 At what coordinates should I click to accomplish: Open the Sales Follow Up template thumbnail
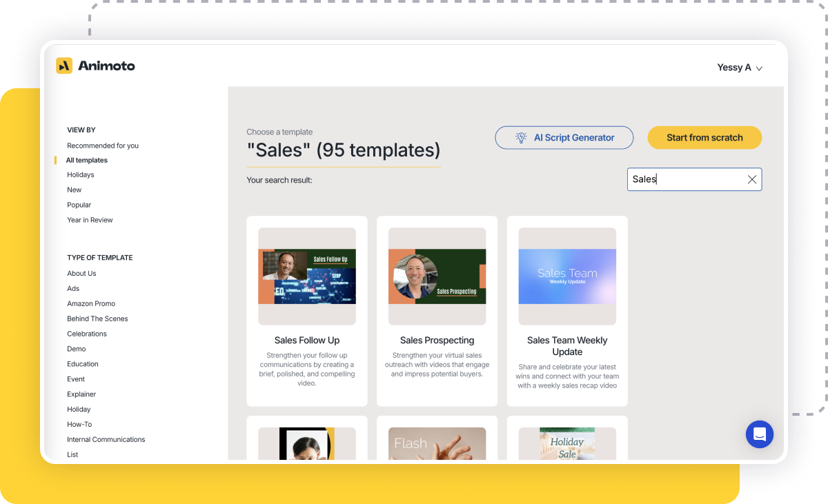point(306,276)
